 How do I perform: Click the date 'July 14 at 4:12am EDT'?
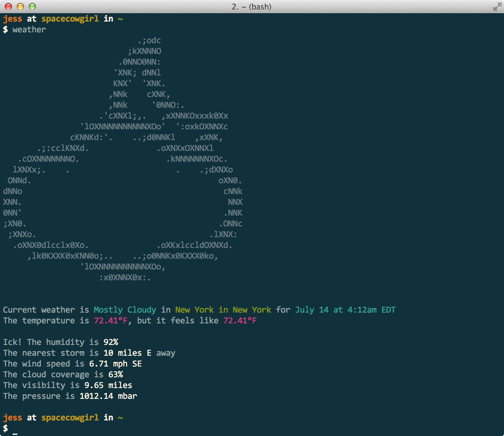click(x=345, y=310)
